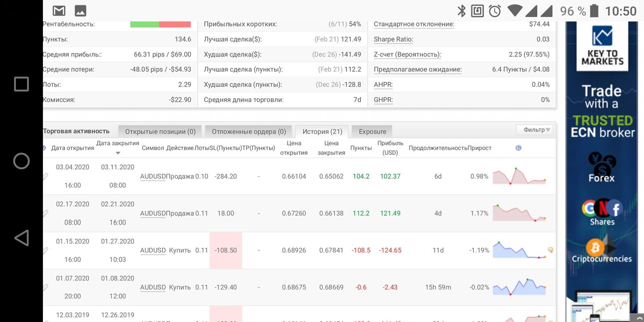Click the Z-счет (Вероятность) label

click(x=407, y=54)
